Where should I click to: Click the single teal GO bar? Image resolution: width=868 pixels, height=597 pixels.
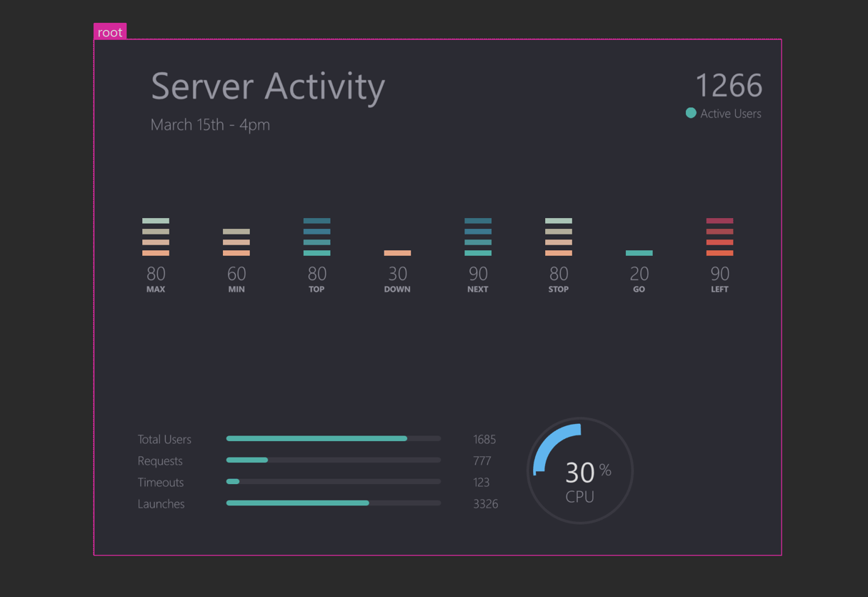point(639,253)
